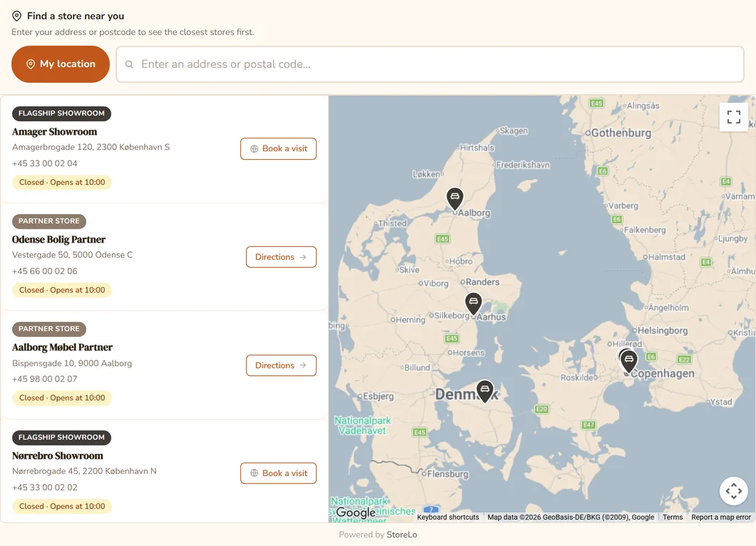The height and width of the screenshot is (546, 756).
Task: Open the Google logo link on map
Action: [356, 512]
